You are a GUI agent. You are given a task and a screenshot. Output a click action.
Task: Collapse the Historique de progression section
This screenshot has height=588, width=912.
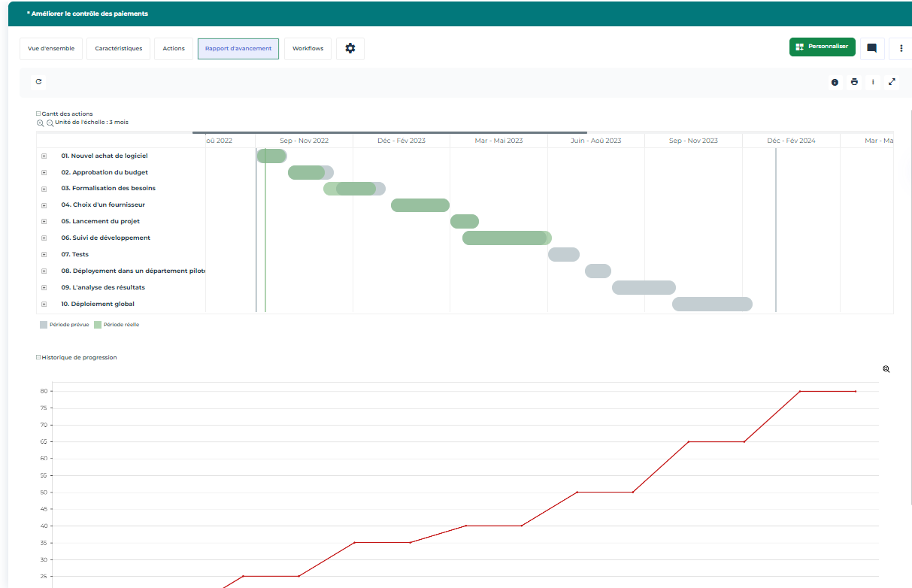pos(38,358)
